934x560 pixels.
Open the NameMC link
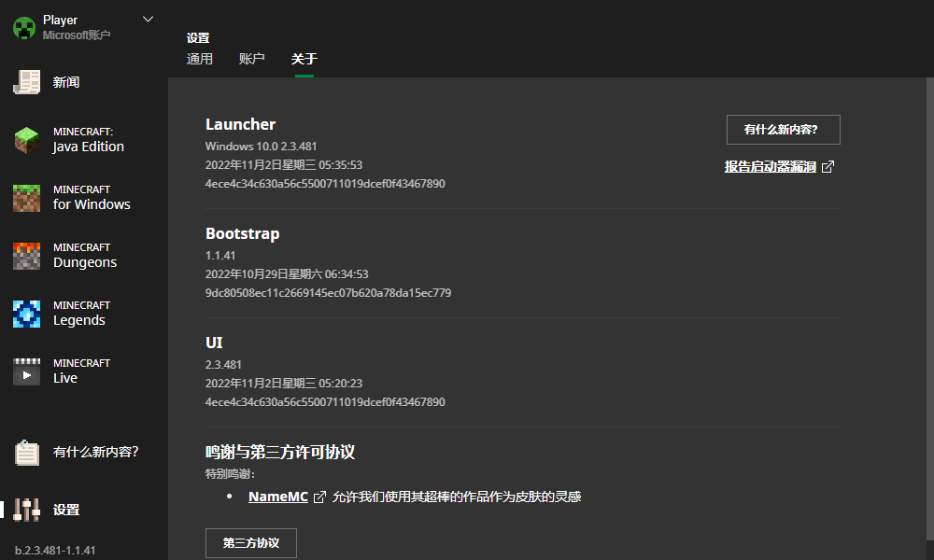pyautogui.click(x=278, y=497)
